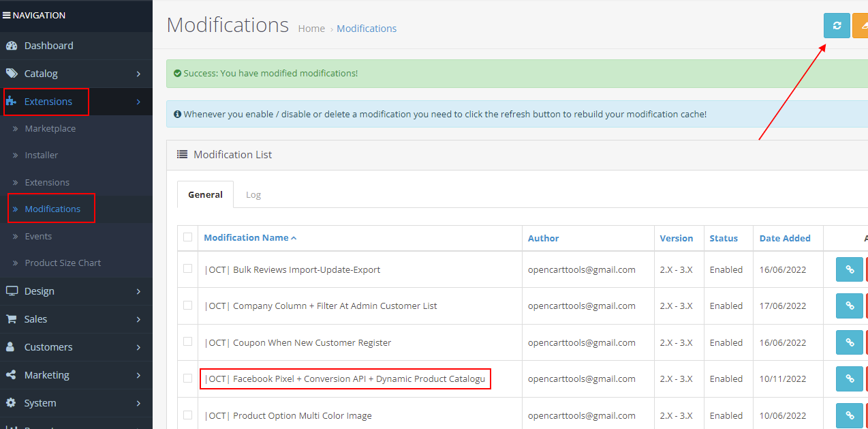868x429 pixels.
Task: Click the orange clear button at top right
Action: [861, 25]
